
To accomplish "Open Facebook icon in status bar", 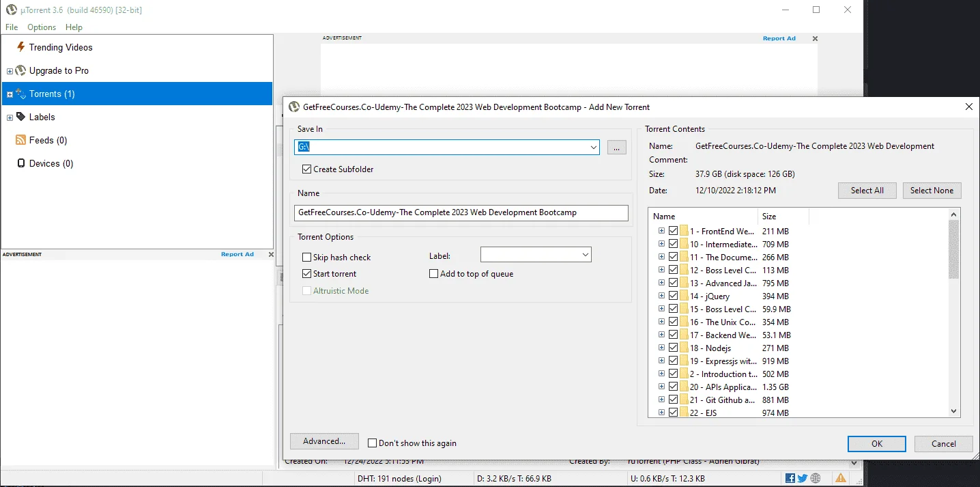I will point(790,478).
